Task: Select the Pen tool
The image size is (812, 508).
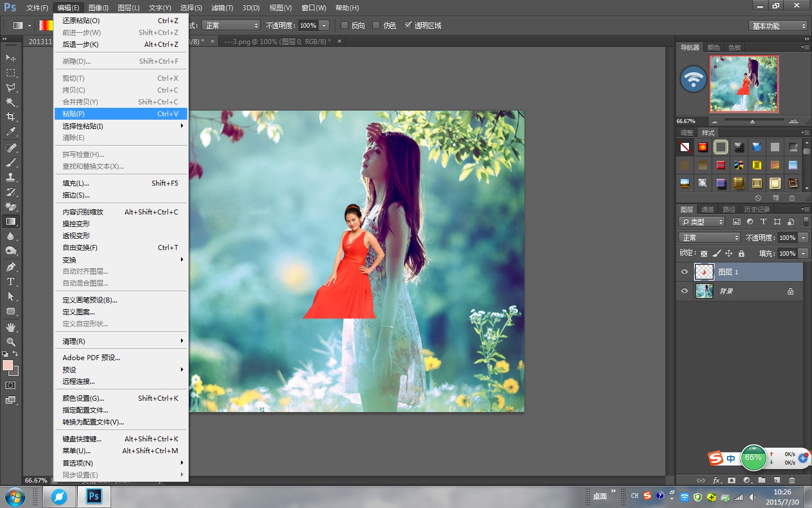Action: coord(11,267)
